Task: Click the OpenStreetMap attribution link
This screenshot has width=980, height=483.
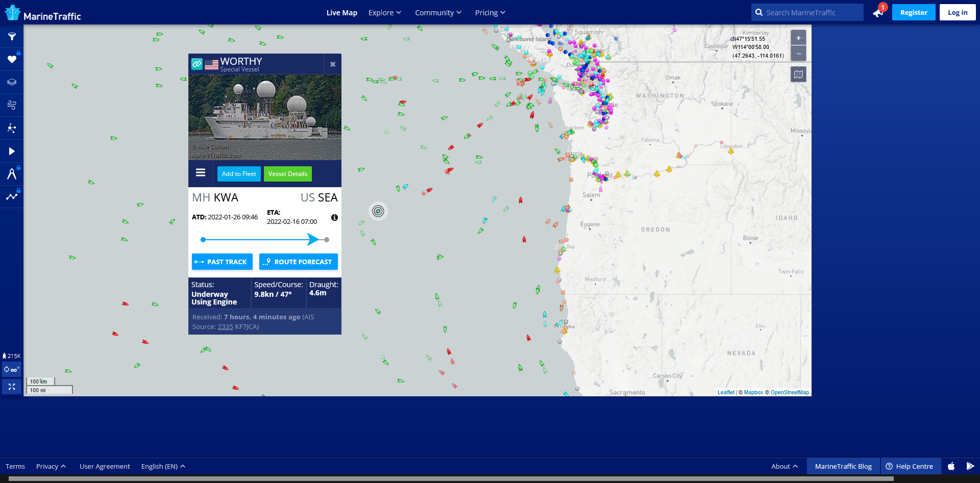Action: click(790, 392)
